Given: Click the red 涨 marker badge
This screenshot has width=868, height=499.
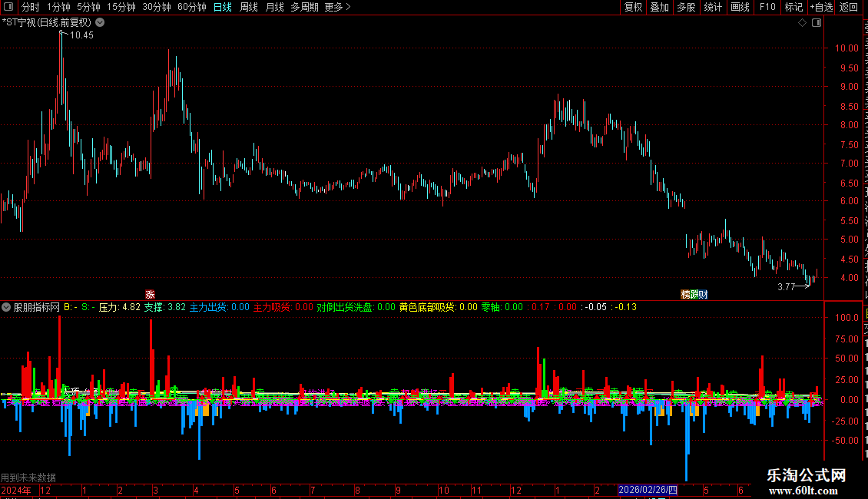Looking at the screenshot, I should [x=150, y=294].
